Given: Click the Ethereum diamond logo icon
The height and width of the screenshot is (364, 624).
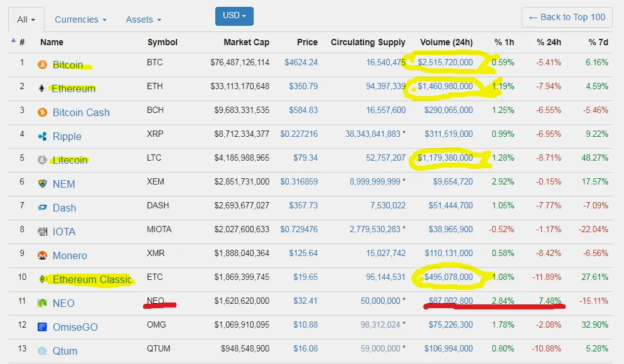Looking at the screenshot, I should 41,88.
